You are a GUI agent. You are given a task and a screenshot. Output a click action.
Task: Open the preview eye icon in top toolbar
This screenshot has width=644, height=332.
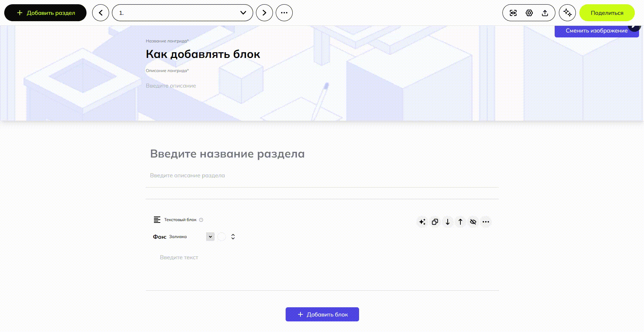coord(513,13)
